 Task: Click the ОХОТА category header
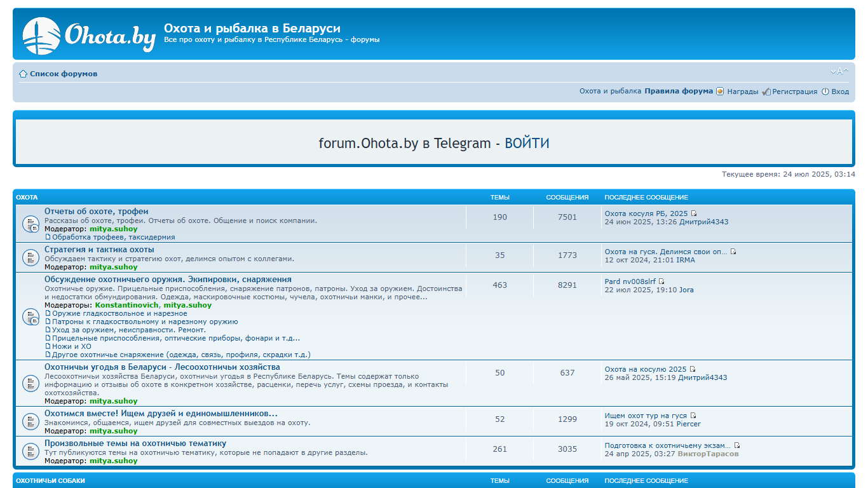pos(27,198)
